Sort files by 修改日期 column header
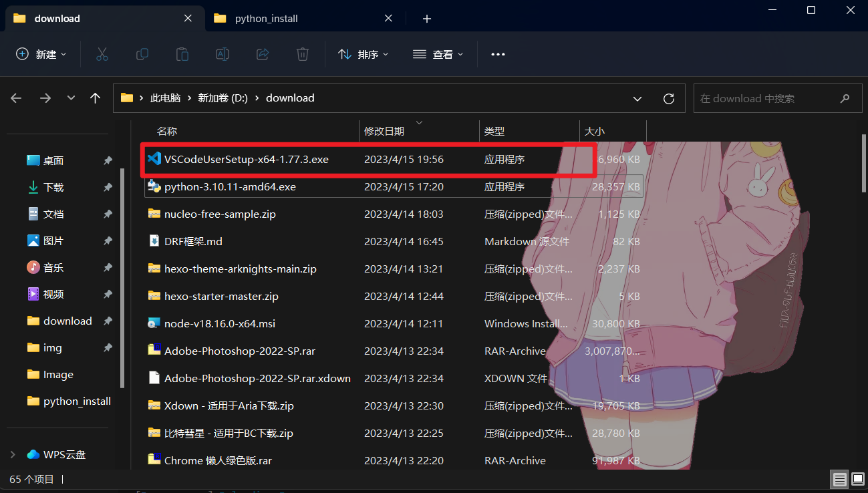Image resolution: width=868 pixels, height=493 pixels. coord(384,132)
